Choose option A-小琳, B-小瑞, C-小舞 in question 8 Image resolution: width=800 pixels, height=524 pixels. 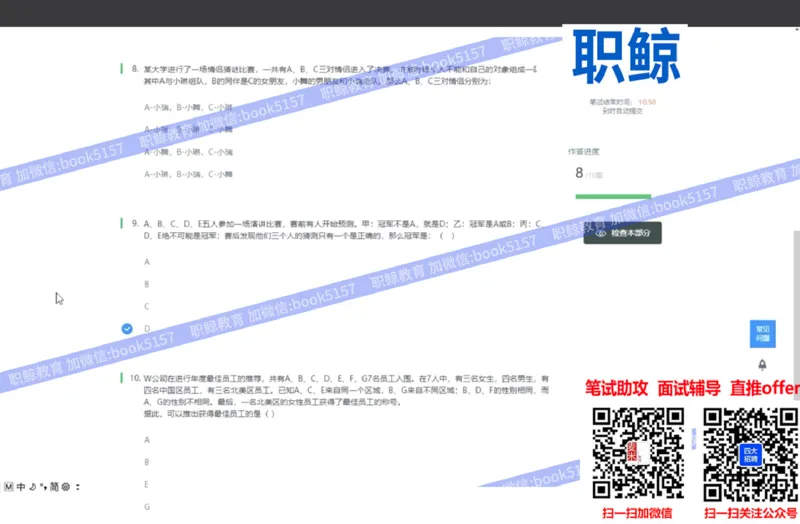pos(188,174)
